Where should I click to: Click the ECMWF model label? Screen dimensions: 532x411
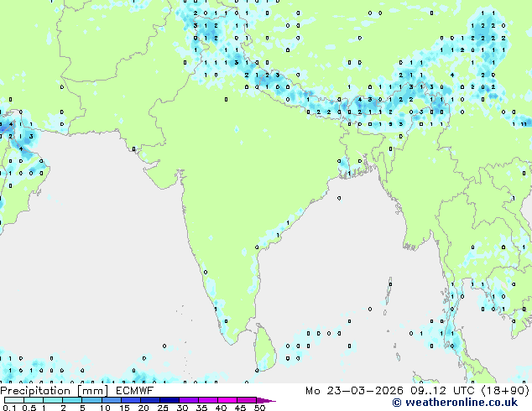pos(134,391)
